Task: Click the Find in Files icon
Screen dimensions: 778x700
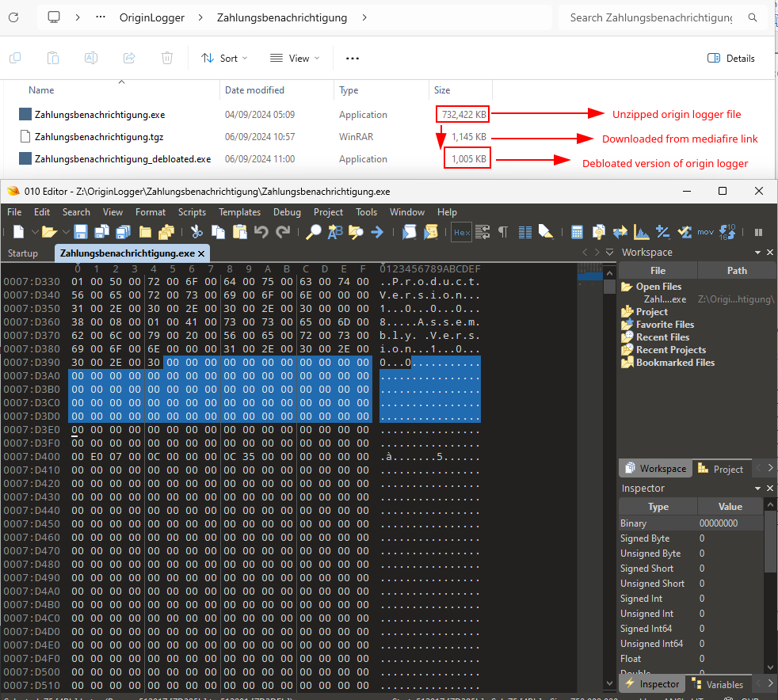Action: [356, 231]
